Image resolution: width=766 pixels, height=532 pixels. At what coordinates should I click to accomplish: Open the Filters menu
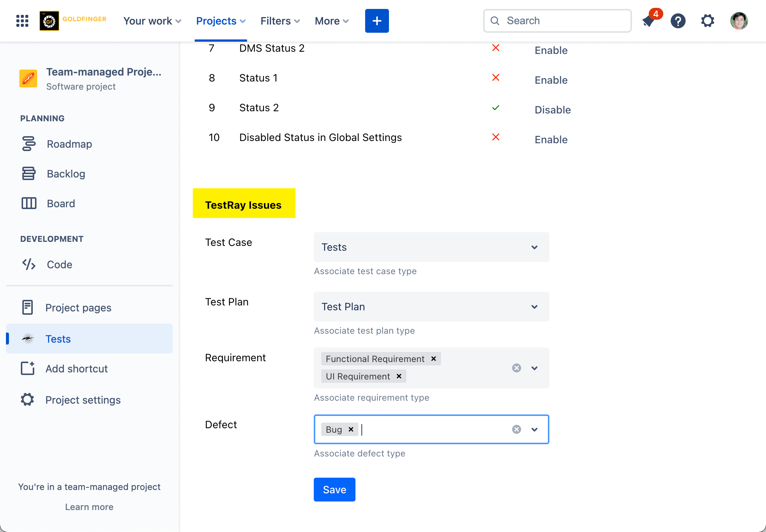point(280,21)
